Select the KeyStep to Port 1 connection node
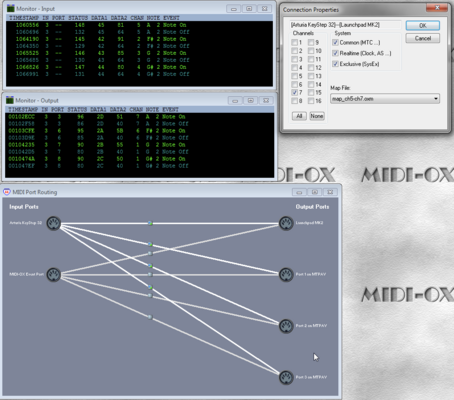Viewport: 454px width, 400px height. (x=150, y=244)
